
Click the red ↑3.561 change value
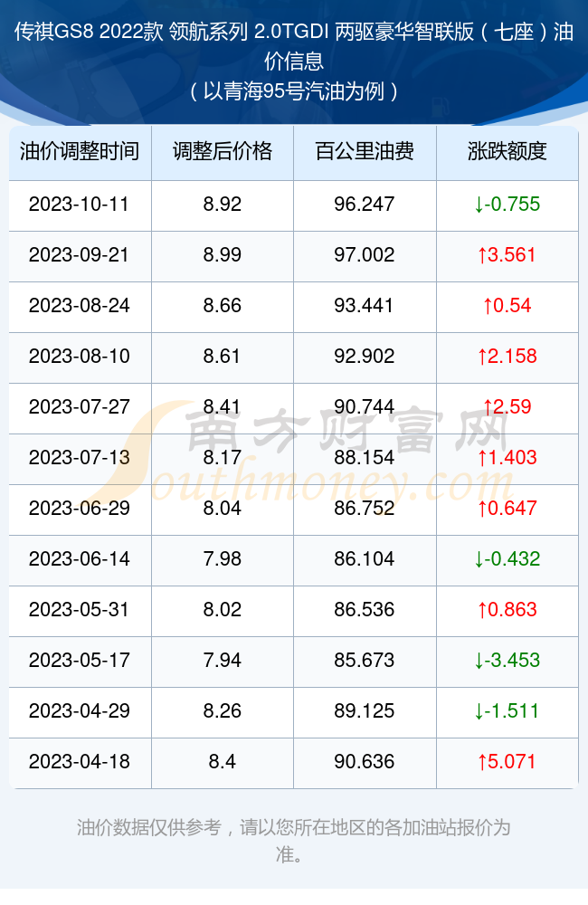pos(507,255)
